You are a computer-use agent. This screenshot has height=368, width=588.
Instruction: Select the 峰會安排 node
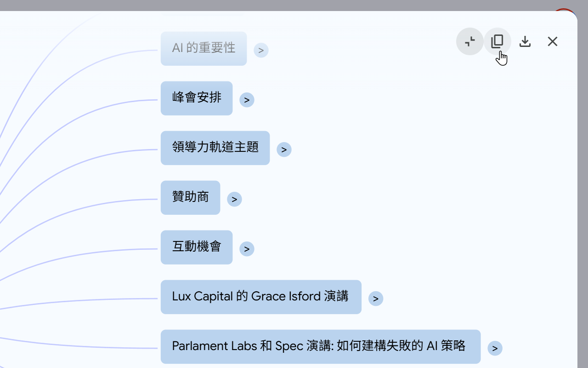pyautogui.click(x=197, y=98)
